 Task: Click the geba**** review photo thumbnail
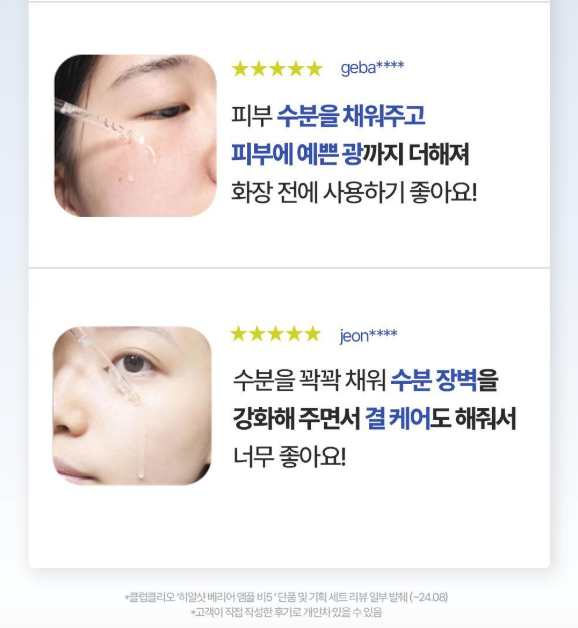(135, 136)
